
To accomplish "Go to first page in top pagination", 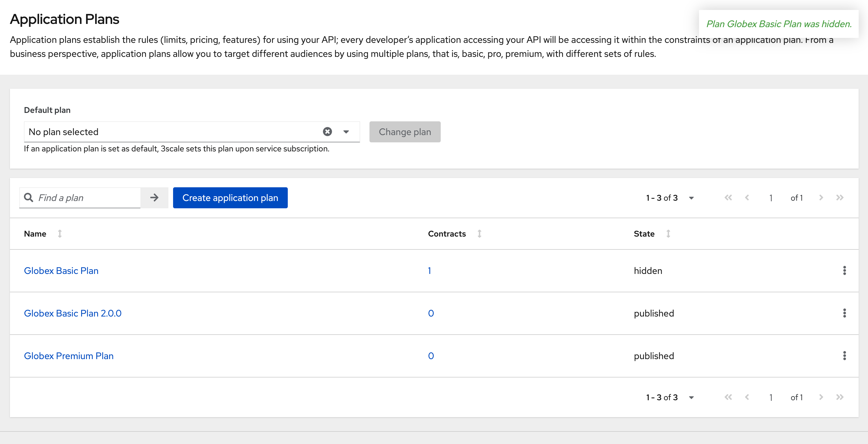I will (728, 198).
